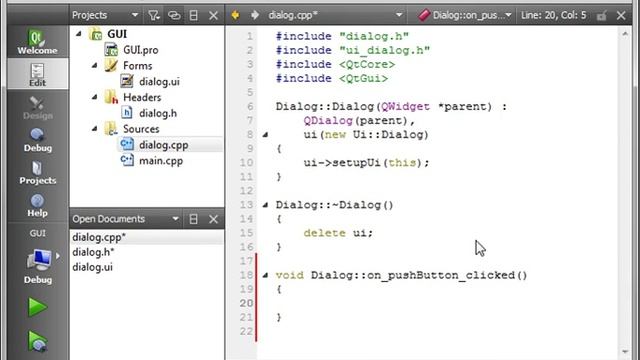Click the editor scrollbar down arrow
The height and width of the screenshot is (360, 640).
[x=625, y=351]
